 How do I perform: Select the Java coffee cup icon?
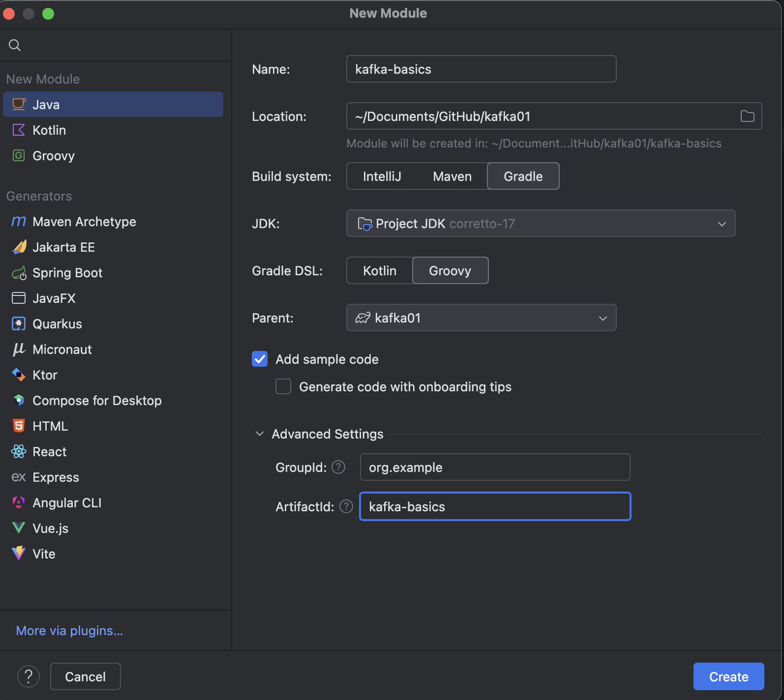[x=19, y=104]
